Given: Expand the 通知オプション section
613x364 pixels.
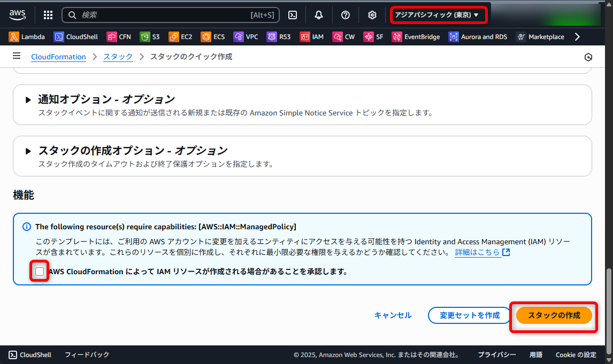Looking at the screenshot, I should point(28,99).
